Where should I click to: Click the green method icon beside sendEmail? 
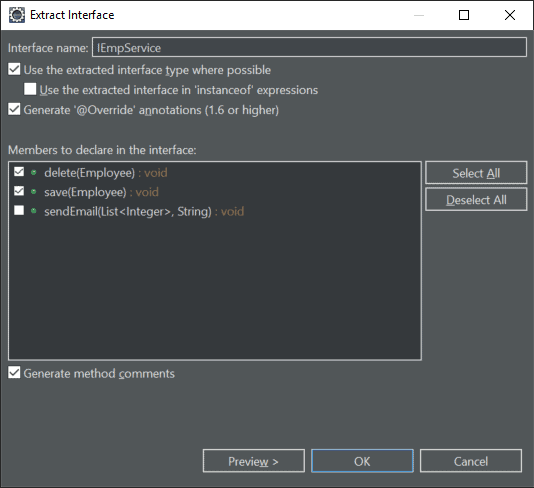tap(33, 211)
